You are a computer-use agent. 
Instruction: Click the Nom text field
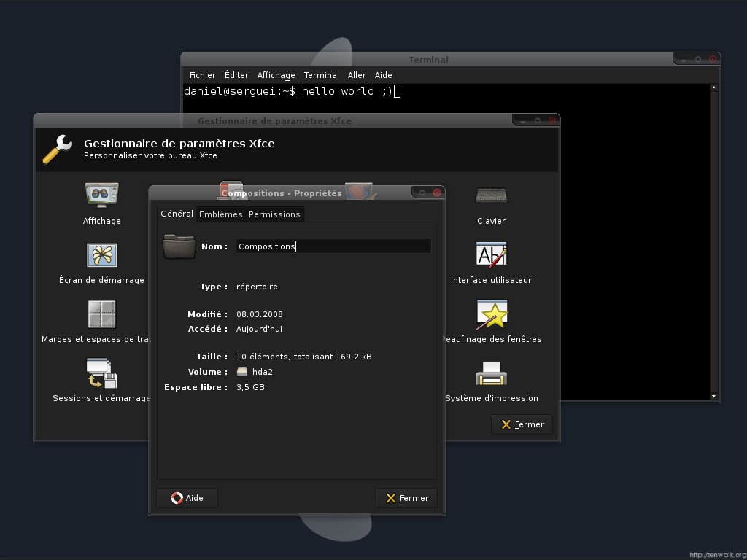click(333, 246)
